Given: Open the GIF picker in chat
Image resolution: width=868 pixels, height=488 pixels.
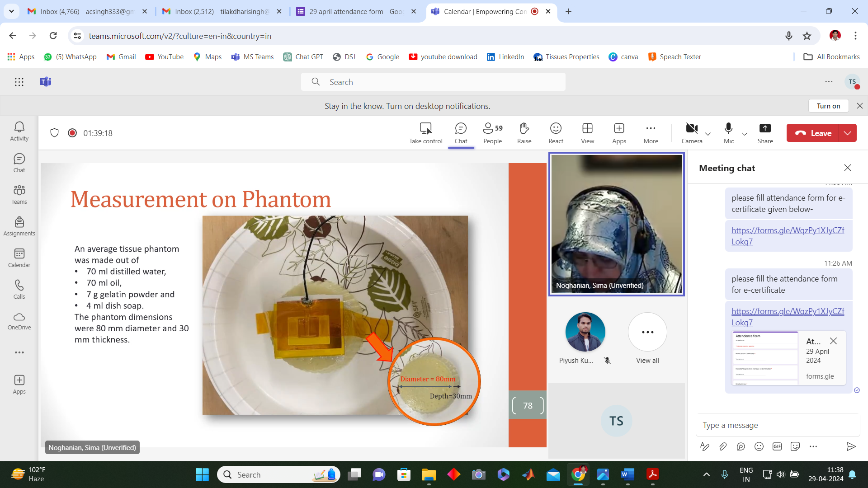Looking at the screenshot, I should coord(777,446).
